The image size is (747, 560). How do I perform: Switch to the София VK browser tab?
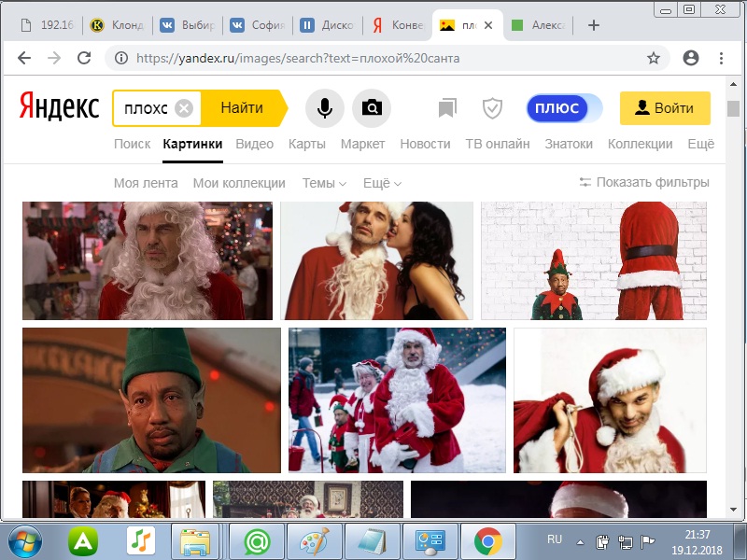[259, 25]
